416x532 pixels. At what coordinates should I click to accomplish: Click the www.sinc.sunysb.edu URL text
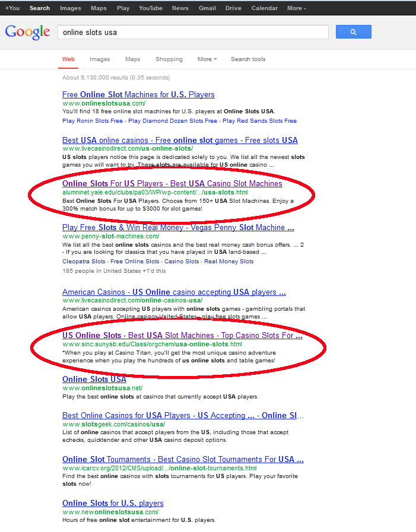click(152, 344)
